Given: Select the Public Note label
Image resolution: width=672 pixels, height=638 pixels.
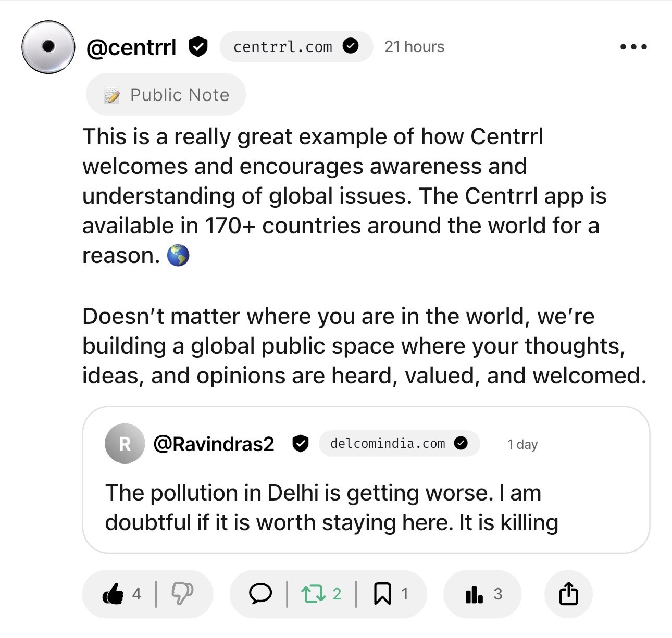Looking at the screenshot, I should (166, 95).
